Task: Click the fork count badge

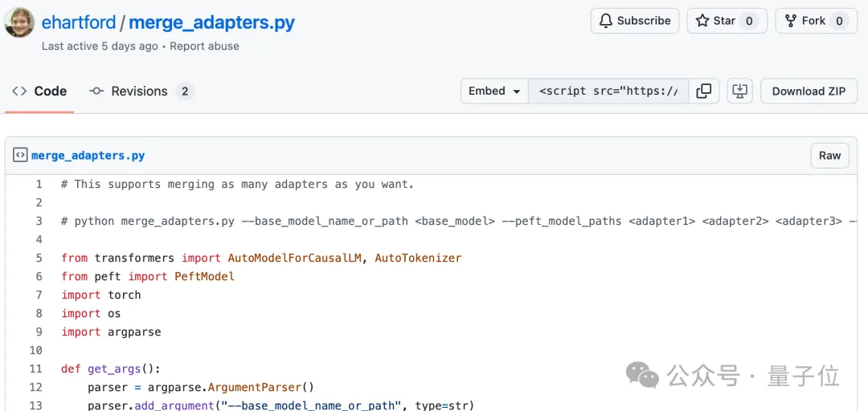Action: click(x=839, y=21)
